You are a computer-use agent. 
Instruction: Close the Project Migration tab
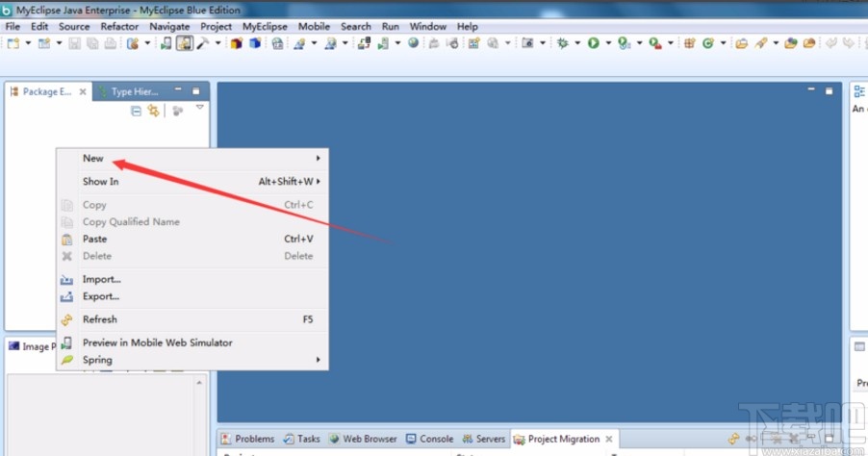[609, 439]
